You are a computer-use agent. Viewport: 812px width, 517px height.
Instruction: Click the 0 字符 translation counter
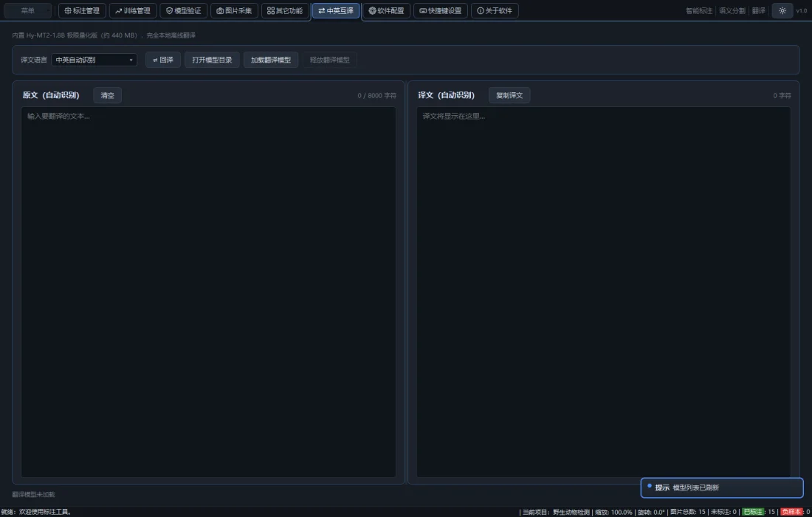[x=782, y=96]
